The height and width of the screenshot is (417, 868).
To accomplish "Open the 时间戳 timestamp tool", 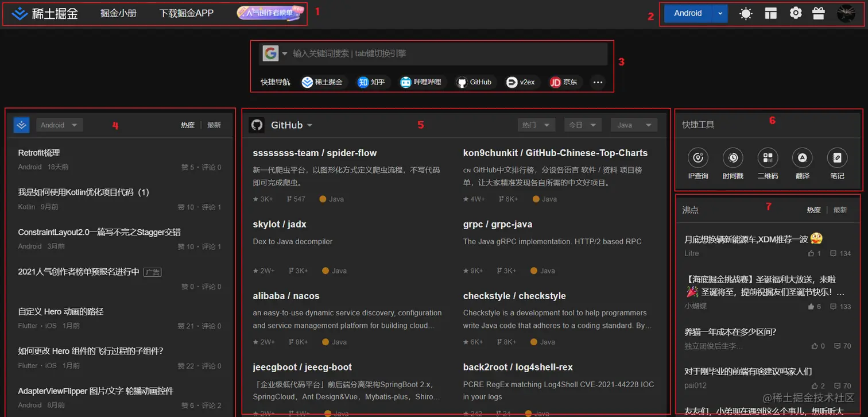I will tap(733, 163).
